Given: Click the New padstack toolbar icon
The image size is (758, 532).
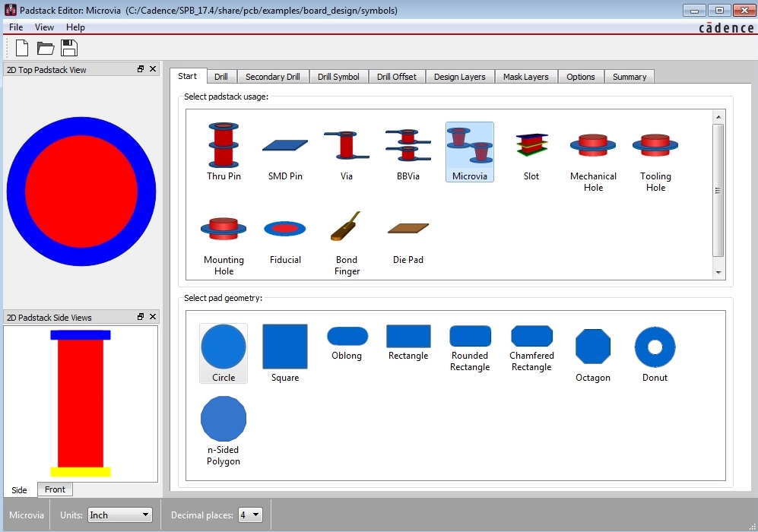Looking at the screenshot, I should pyautogui.click(x=22, y=49).
